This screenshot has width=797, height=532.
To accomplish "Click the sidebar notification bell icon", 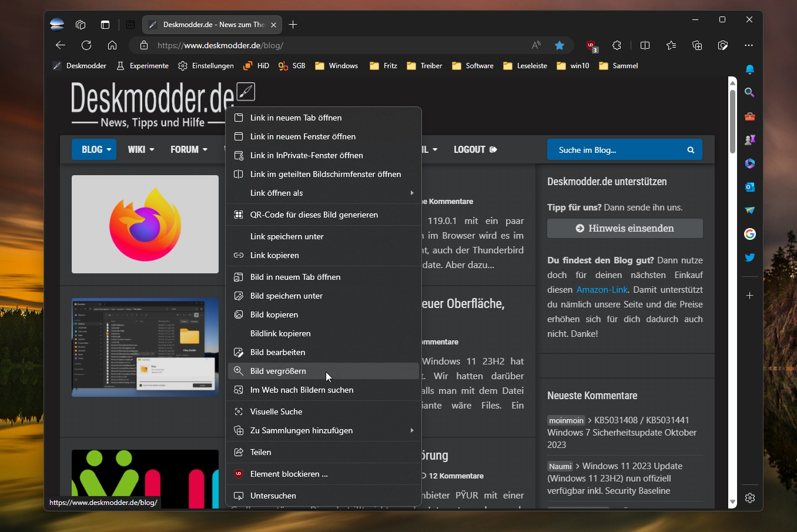I will pos(750,69).
